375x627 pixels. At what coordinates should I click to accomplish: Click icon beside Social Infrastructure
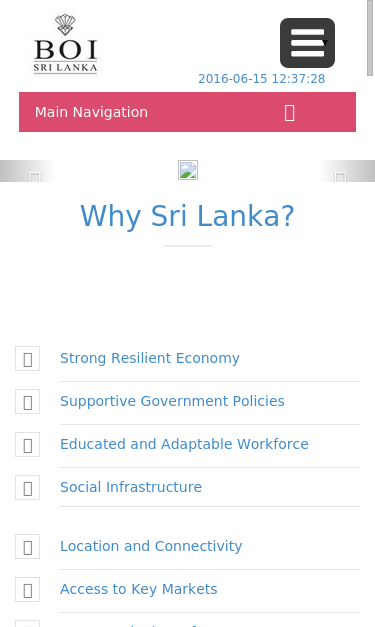tap(28, 488)
